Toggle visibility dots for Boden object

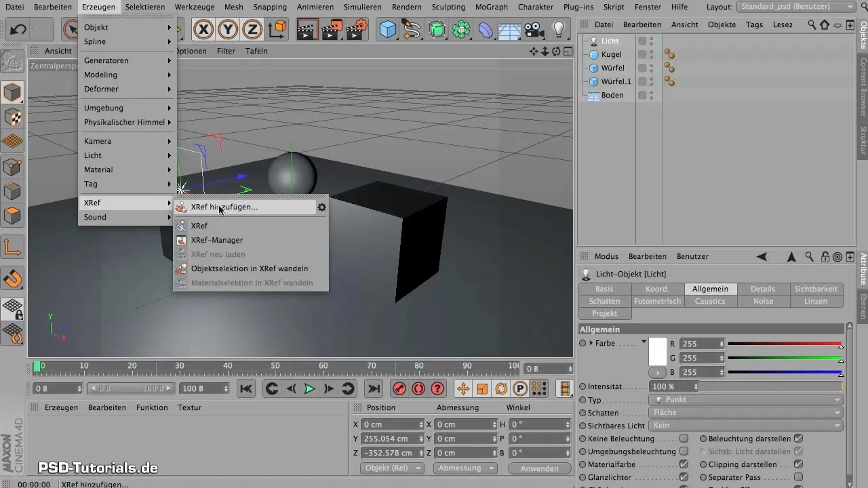click(x=652, y=95)
